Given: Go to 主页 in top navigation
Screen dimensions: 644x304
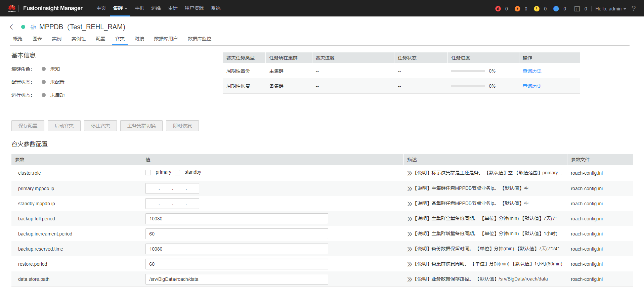Looking at the screenshot, I should click(x=101, y=8).
